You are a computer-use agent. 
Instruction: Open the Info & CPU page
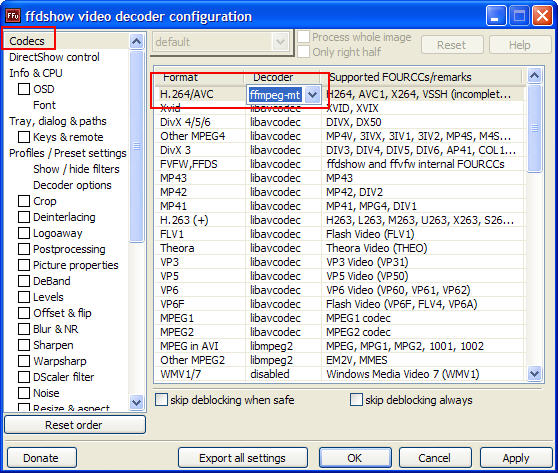pos(36,73)
